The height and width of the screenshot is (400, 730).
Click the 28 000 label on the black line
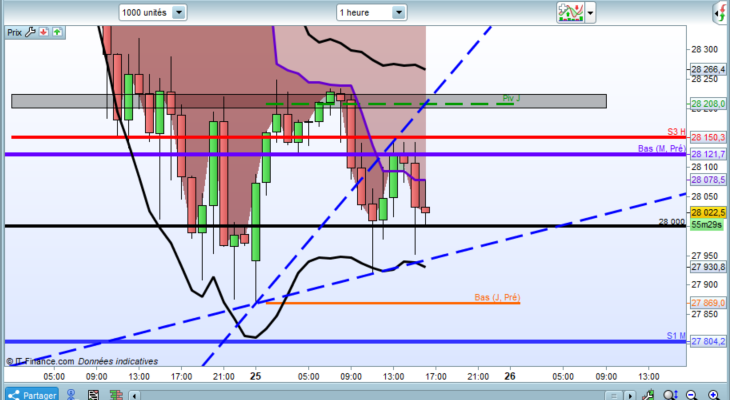click(672, 222)
